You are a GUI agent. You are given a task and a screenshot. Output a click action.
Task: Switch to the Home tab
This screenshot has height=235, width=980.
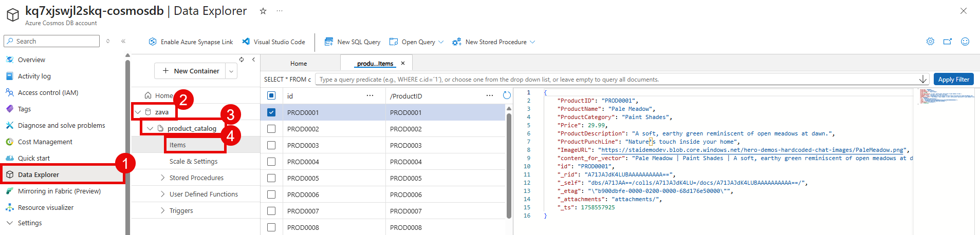(x=299, y=64)
